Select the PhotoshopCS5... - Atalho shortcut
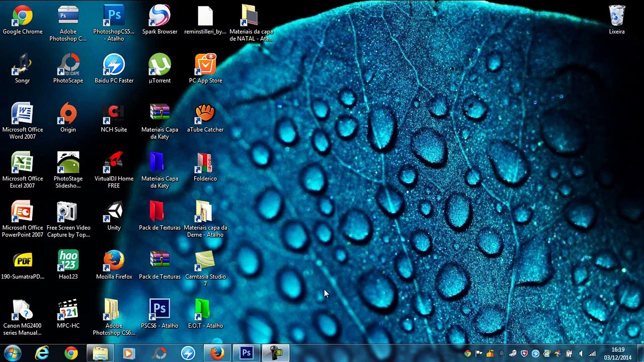This screenshot has height=362, width=644. pyautogui.click(x=114, y=24)
